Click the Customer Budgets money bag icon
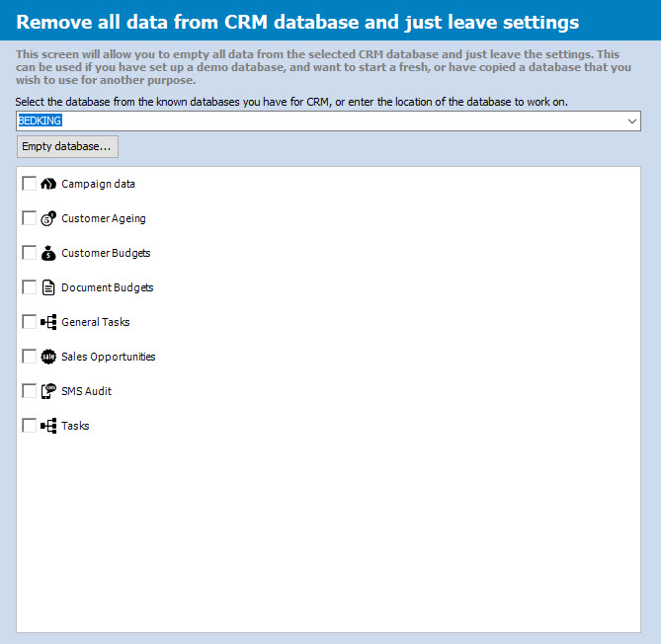This screenshot has height=644, width=661. pyautogui.click(x=48, y=253)
